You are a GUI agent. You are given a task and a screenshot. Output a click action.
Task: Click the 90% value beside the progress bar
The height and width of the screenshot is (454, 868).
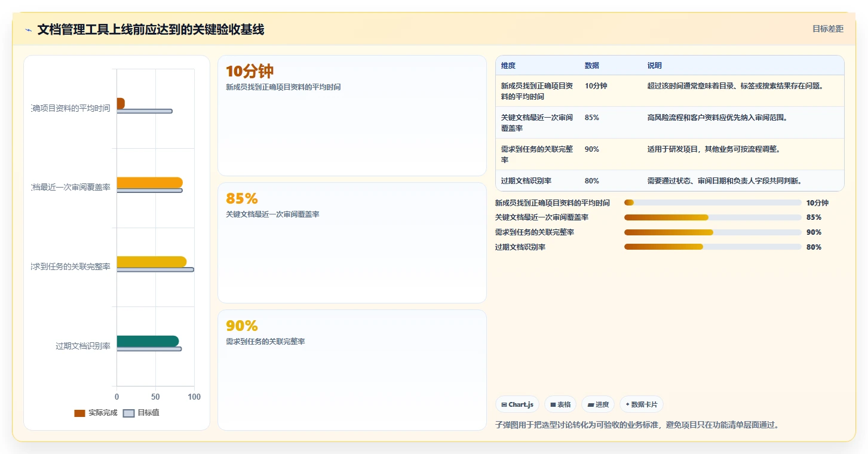pos(814,232)
